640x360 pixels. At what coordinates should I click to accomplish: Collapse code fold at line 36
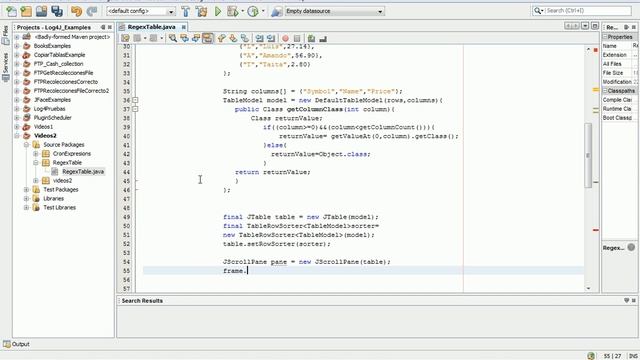136,100
